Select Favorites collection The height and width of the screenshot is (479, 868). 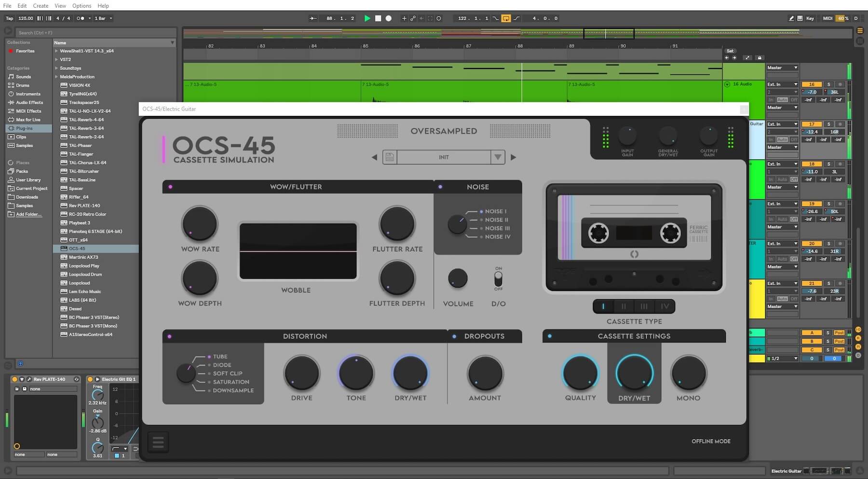25,51
